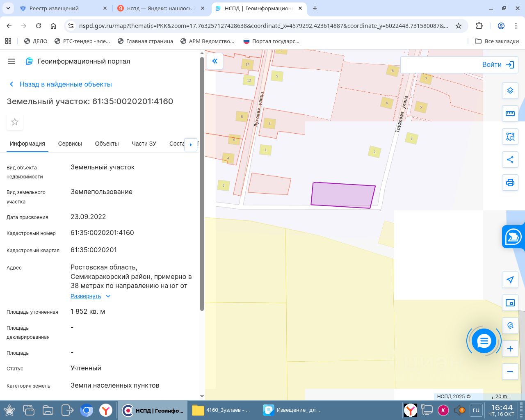Screen dimensions: 525x420
Task: Zoom in on the map
Action: click(x=510, y=349)
